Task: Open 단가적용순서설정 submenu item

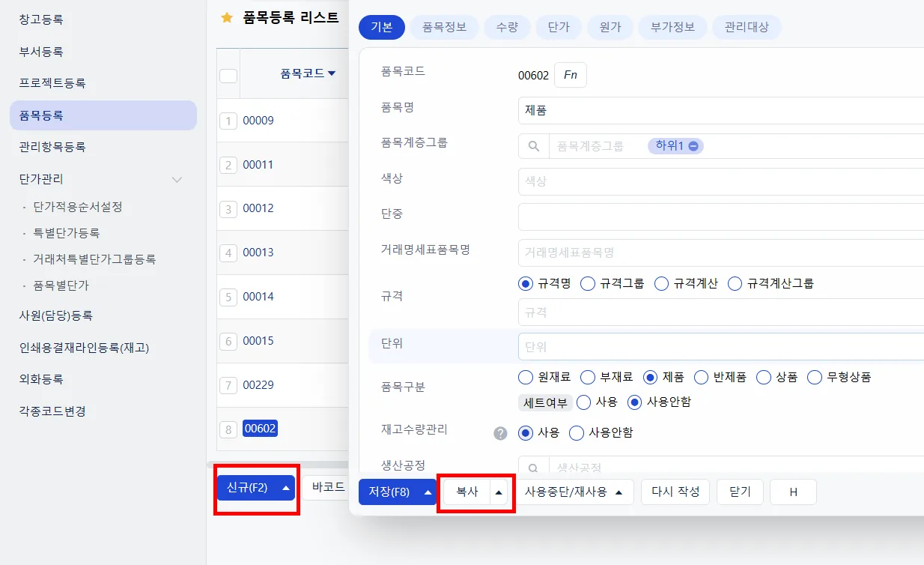Action: pos(78,206)
